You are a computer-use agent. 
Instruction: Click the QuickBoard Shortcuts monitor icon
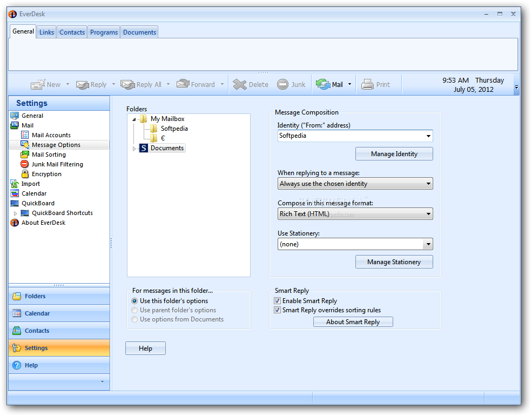[25, 213]
